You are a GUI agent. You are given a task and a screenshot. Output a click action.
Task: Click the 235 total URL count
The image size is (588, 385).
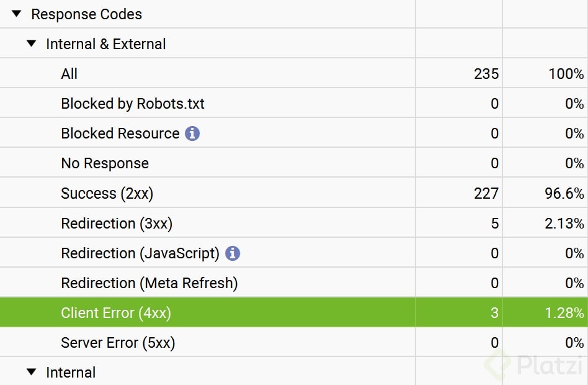click(486, 74)
